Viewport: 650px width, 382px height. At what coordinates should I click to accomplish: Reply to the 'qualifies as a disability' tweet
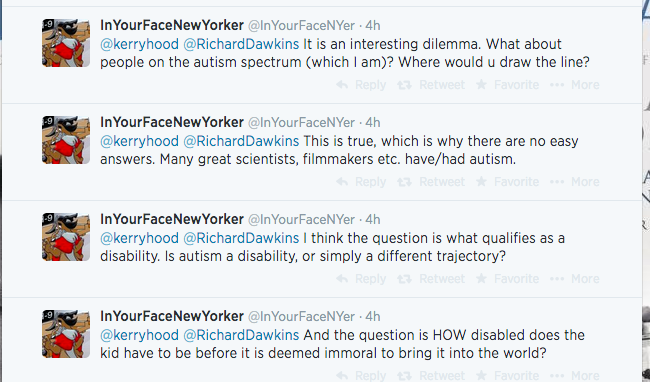[x=361, y=279]
